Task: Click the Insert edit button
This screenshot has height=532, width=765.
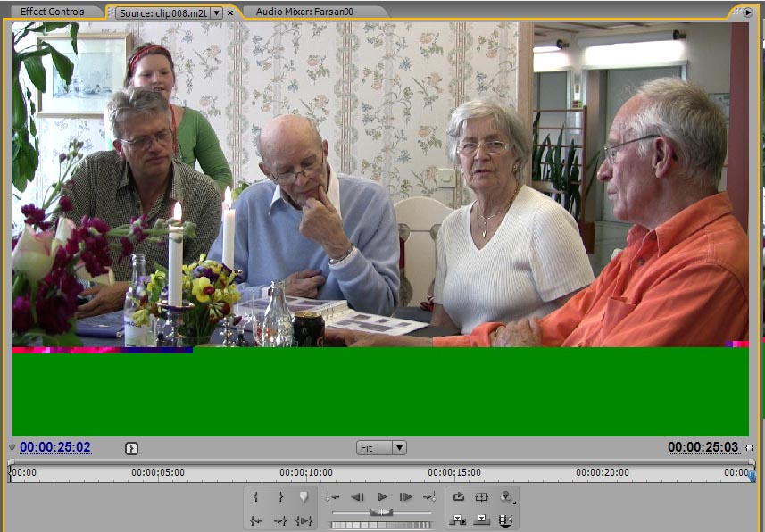Action: pyautogui.click(x=458, y=520)
